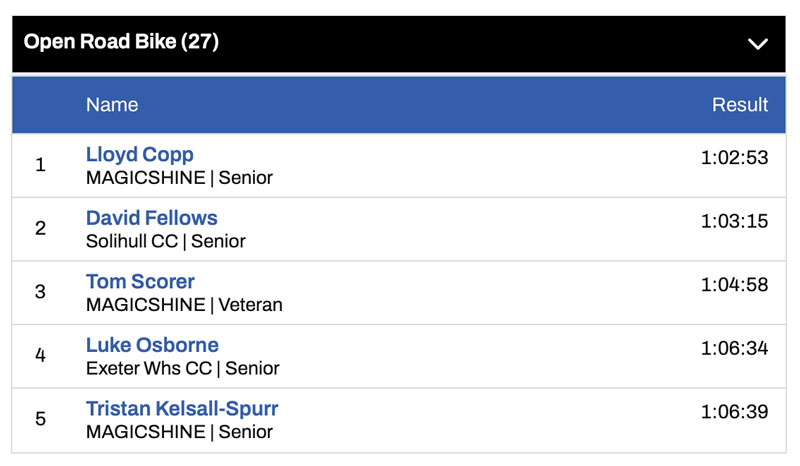Click the Open Road Bike (27) header
This screenshot has height=466, width=800.
click(x=121, y=42)
